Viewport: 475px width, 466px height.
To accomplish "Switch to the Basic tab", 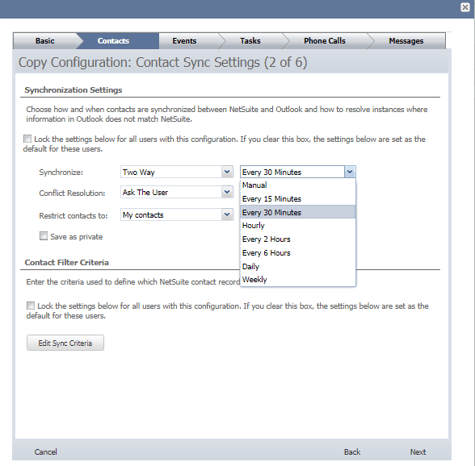I will click(x=45, y=41).
